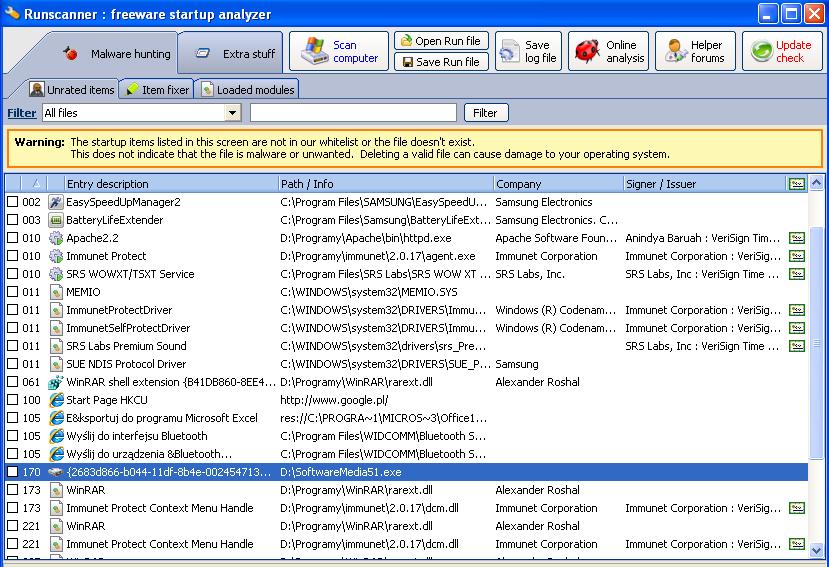View certificate icon for ImmunetSelfProtectDriver row
The image size is (829, 567).
797,328
